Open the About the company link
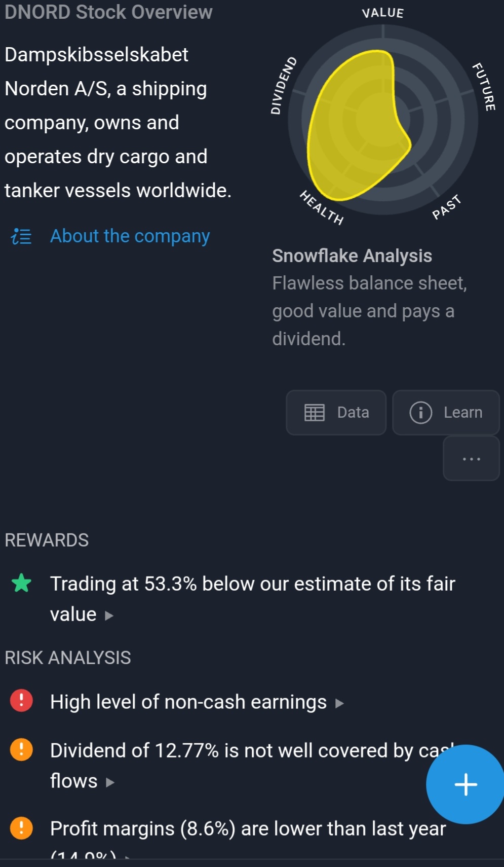Screen dimensions: 504x867 130,236
